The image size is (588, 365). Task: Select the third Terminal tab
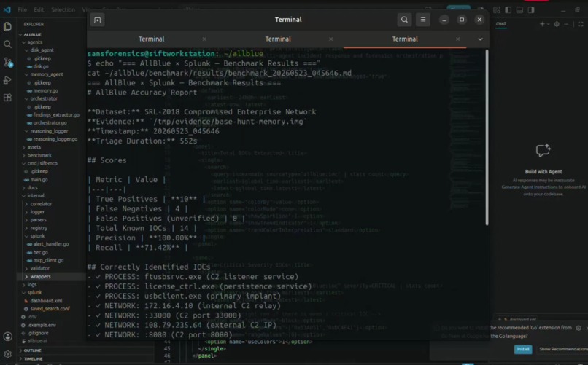click(x=405, y=39)
